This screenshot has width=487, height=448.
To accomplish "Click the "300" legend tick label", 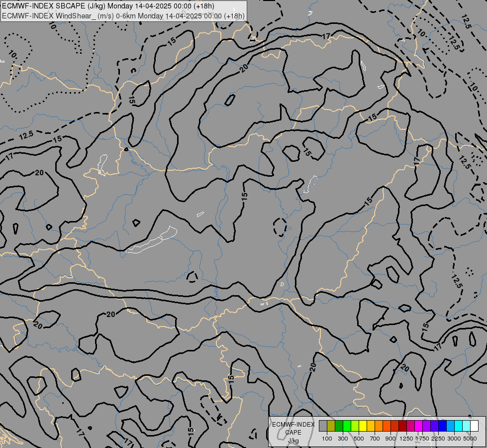I will [343, 439].
